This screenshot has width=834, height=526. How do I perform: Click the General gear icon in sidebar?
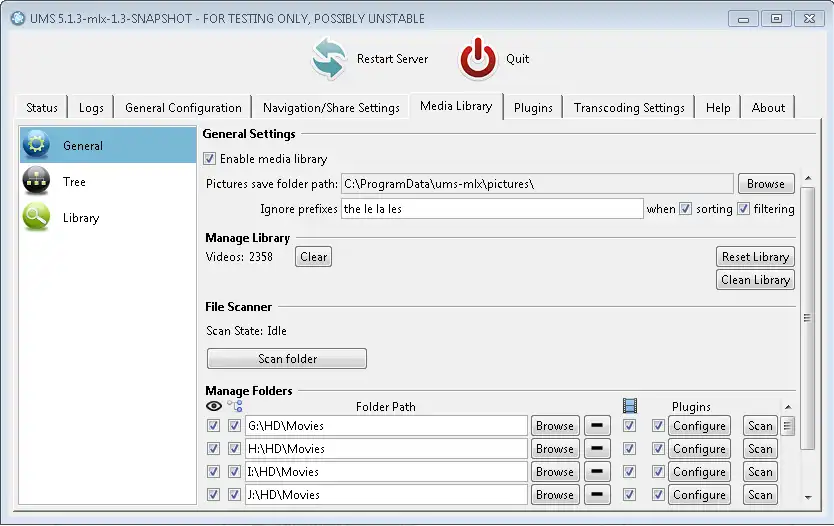coord(36,144)
